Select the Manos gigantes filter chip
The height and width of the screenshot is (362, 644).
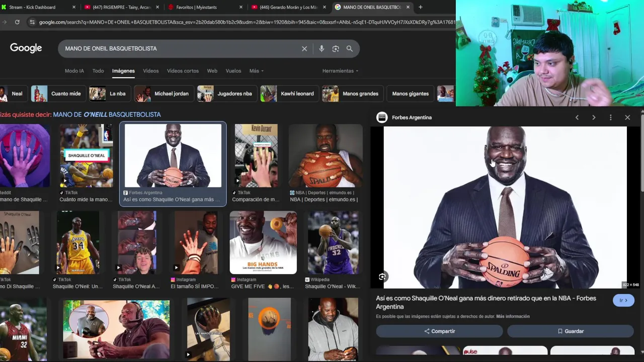click(410, 94)
